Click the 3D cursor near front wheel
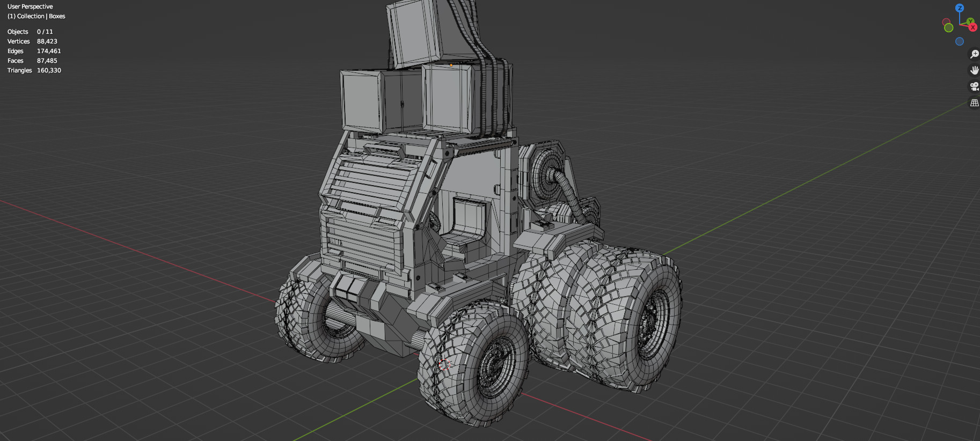 pos(444,365)
